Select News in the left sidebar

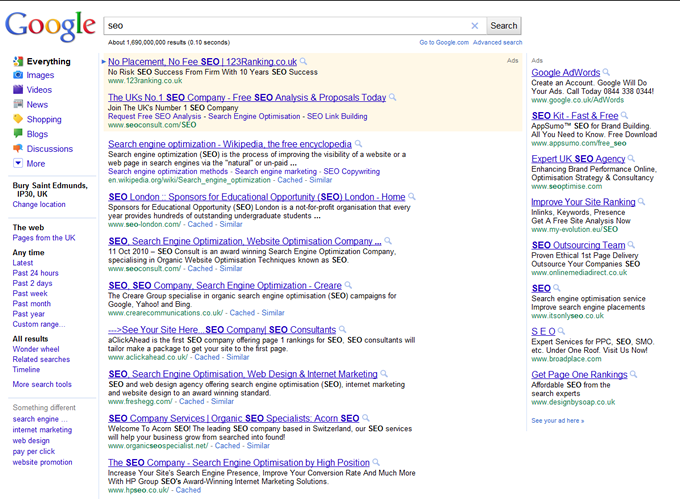click(37, 104)
